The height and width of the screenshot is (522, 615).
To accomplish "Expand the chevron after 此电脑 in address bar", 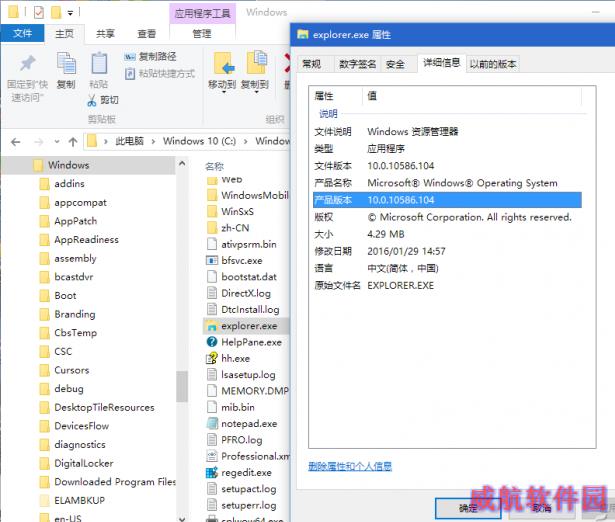I will (x=153, y=141).
